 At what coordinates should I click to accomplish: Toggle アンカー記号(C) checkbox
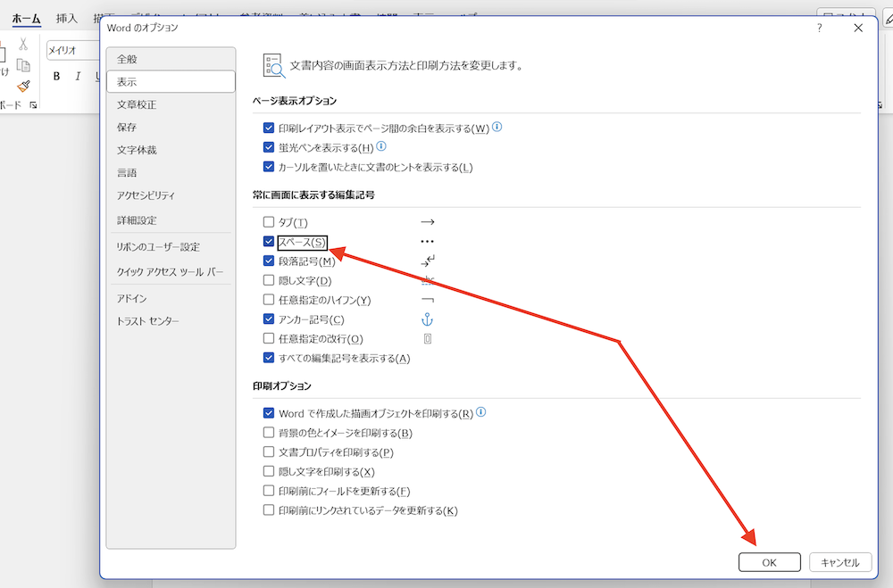pos(269,319)
